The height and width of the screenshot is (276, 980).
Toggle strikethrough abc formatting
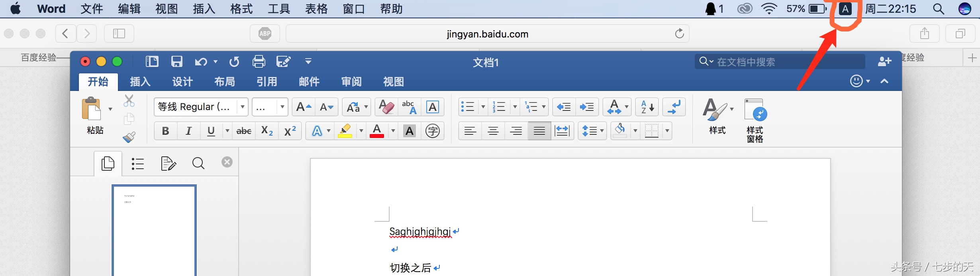coord(244,131)
